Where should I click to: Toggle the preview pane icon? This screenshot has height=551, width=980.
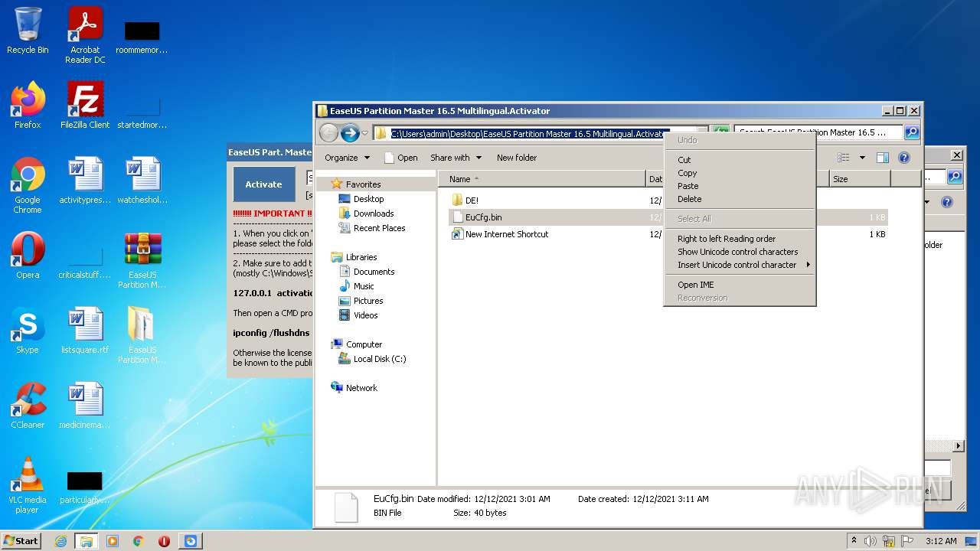(882, 158)
